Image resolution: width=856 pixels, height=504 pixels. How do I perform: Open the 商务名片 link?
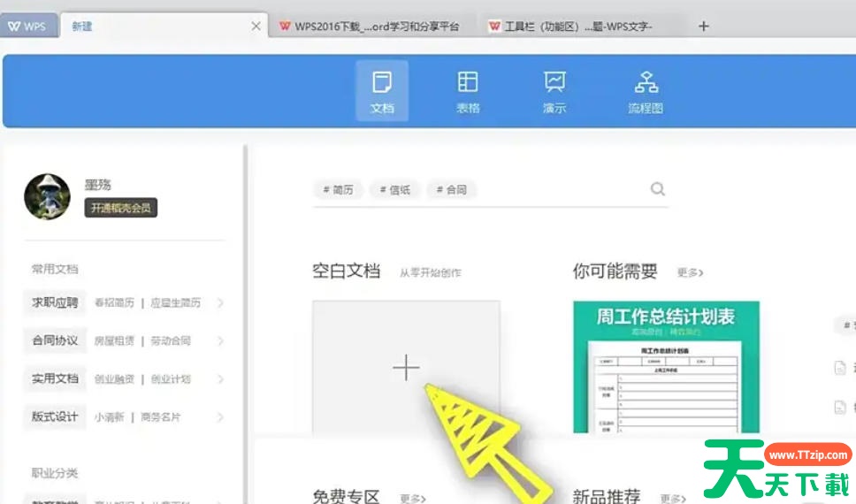point(161,417)
